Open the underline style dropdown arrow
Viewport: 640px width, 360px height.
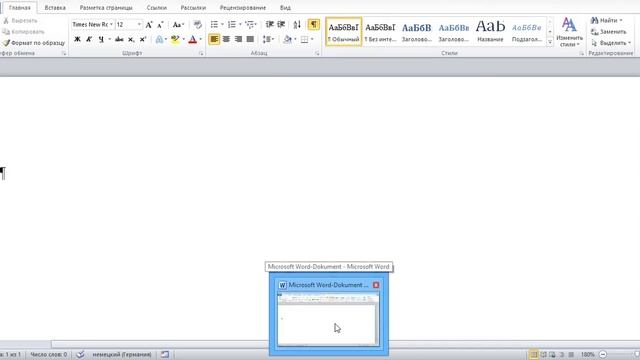[x=109, y=39]
